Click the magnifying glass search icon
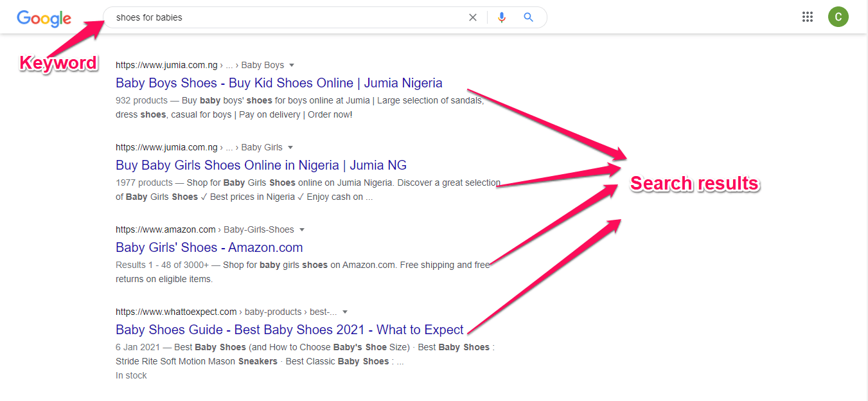Viewport: 868px width, 401px height. coord(528,17)
